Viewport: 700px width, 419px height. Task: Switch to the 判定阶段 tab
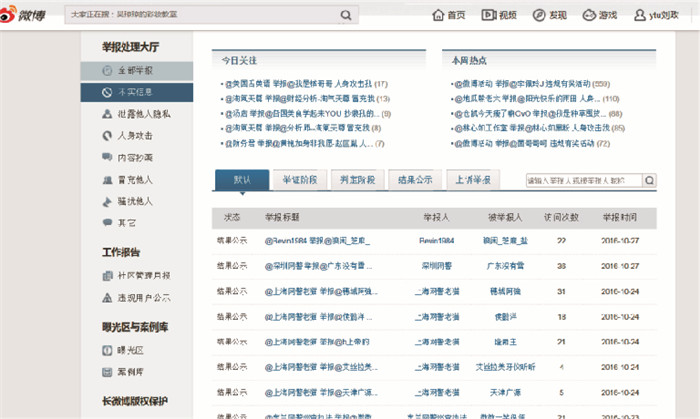[x=356, y=180]
